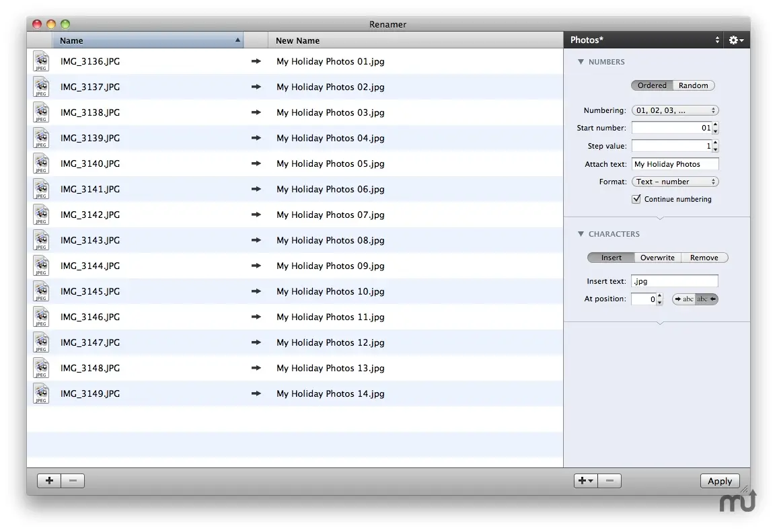Image resolution: width=777 pixels, height=532 pixels.
Task: Switch Characters mode to Overwrite
Action: (x=657, y=258)
